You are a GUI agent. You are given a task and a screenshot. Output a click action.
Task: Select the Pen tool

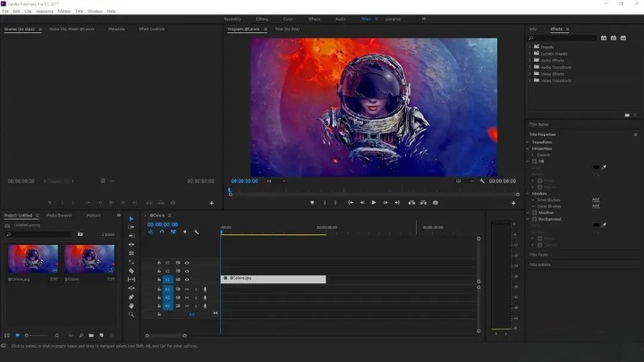click(131, 297)
